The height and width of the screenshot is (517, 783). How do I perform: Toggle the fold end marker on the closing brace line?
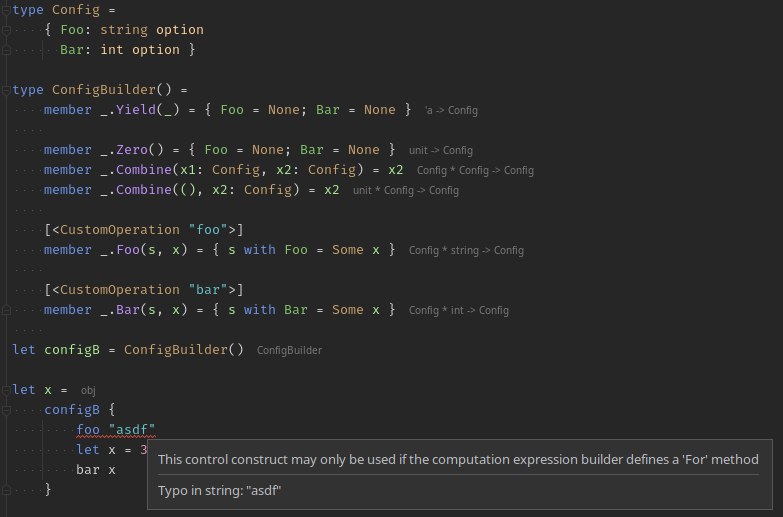(x=6, y=490)
